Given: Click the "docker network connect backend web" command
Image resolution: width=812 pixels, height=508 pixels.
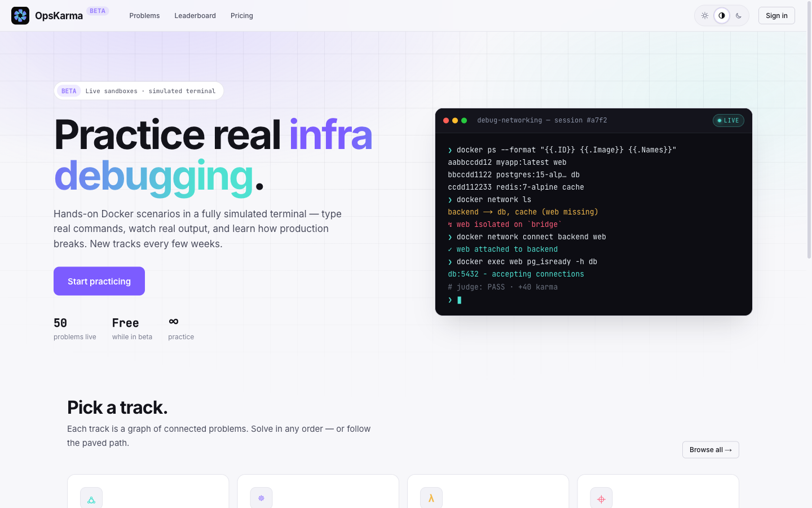Looking at the screenshot, I should (x=527, y=237).
